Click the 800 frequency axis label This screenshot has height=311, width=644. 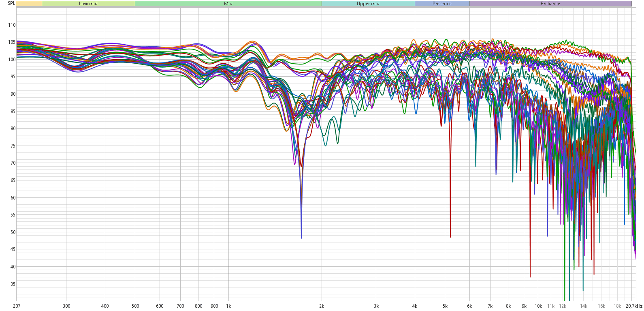[x=198, y=306]
